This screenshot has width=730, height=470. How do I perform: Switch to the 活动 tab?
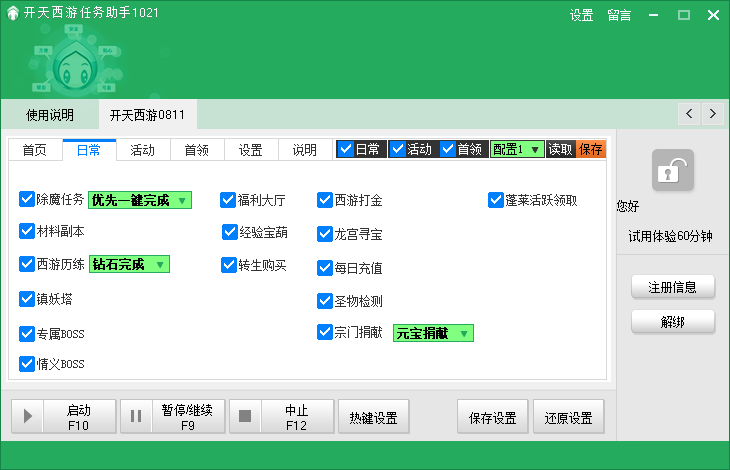[x=142, y=150]
